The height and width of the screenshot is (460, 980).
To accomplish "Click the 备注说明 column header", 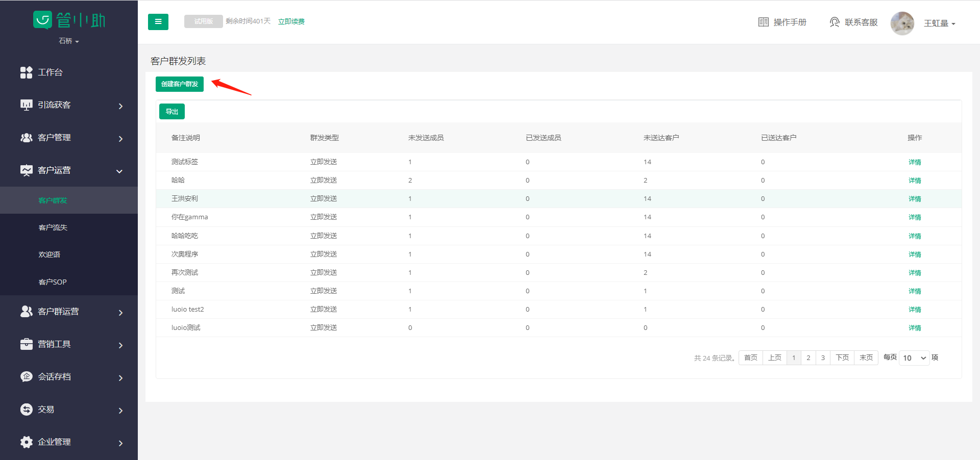I will (x=186, y=138).
